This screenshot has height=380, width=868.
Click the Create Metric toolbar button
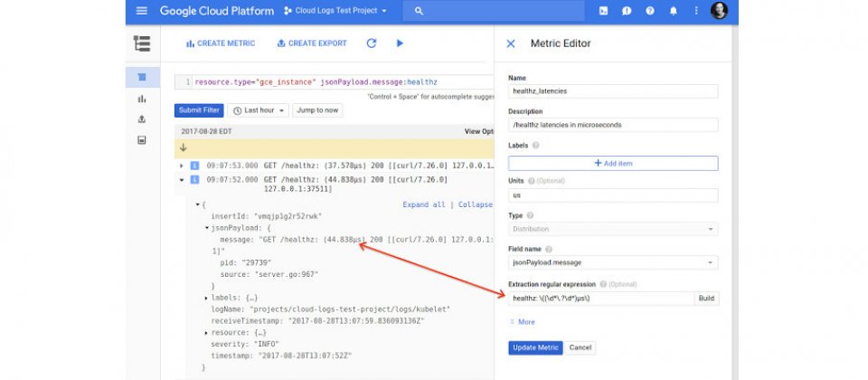tap(221, 43)
